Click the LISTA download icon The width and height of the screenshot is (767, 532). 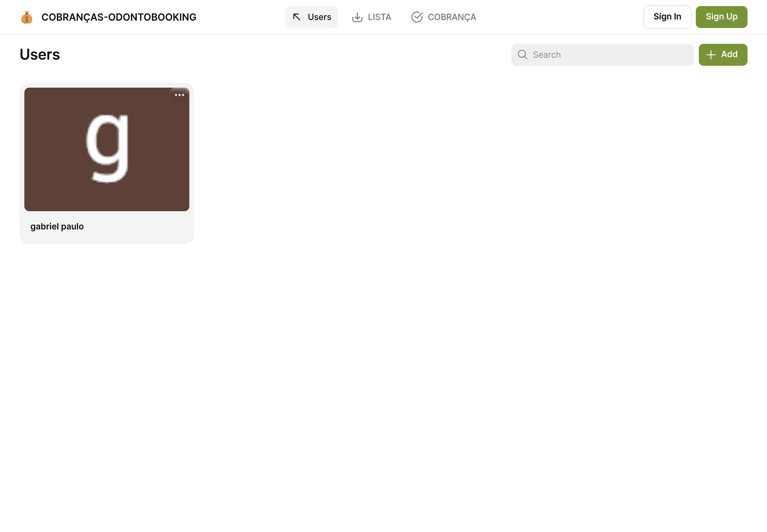[357, 17]
